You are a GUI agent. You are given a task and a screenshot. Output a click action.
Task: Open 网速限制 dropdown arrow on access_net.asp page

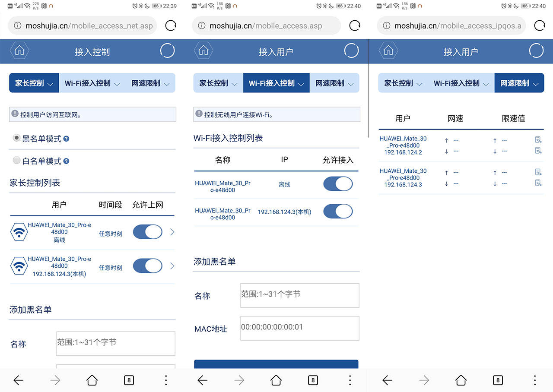(166, 84)
